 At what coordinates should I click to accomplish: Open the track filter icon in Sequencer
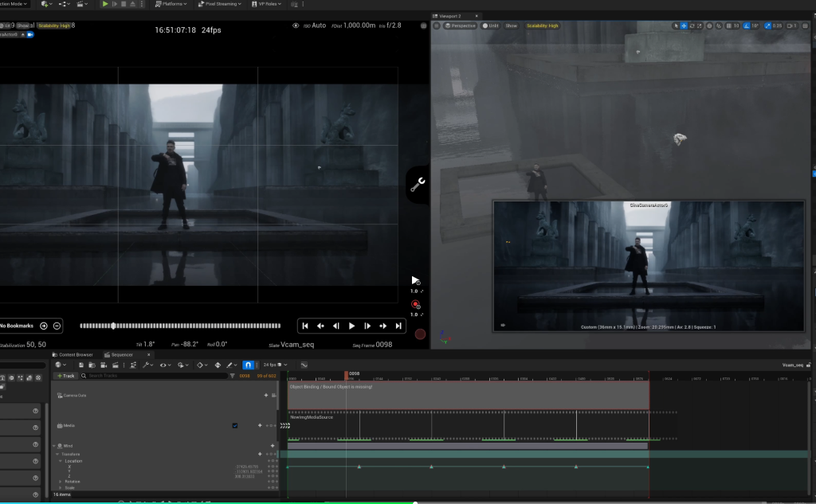click(x=232, y=376)
